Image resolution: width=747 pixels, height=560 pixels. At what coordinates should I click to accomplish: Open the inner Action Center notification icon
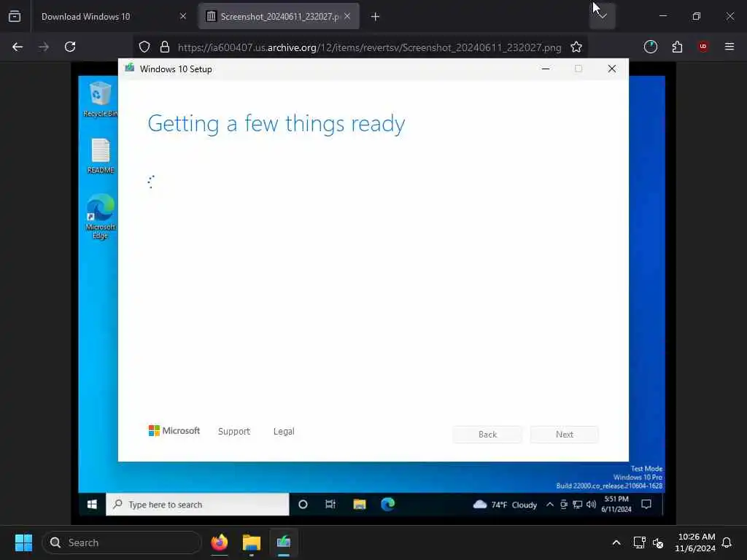(x=646, y=505)
